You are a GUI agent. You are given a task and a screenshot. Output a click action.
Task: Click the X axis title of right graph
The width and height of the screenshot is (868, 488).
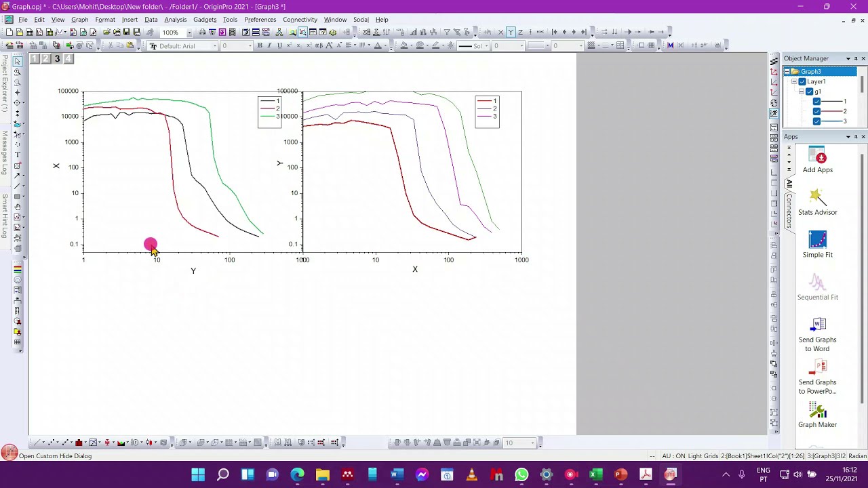[x=415, y=269]
